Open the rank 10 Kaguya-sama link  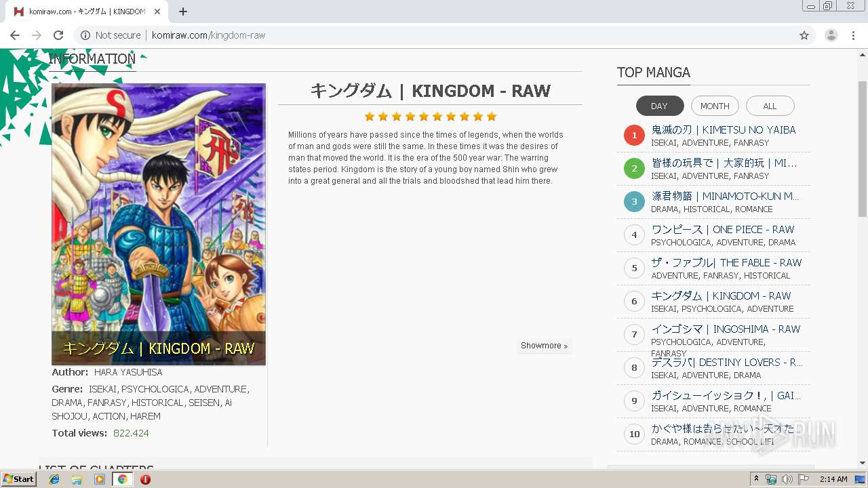pos(726,428)
